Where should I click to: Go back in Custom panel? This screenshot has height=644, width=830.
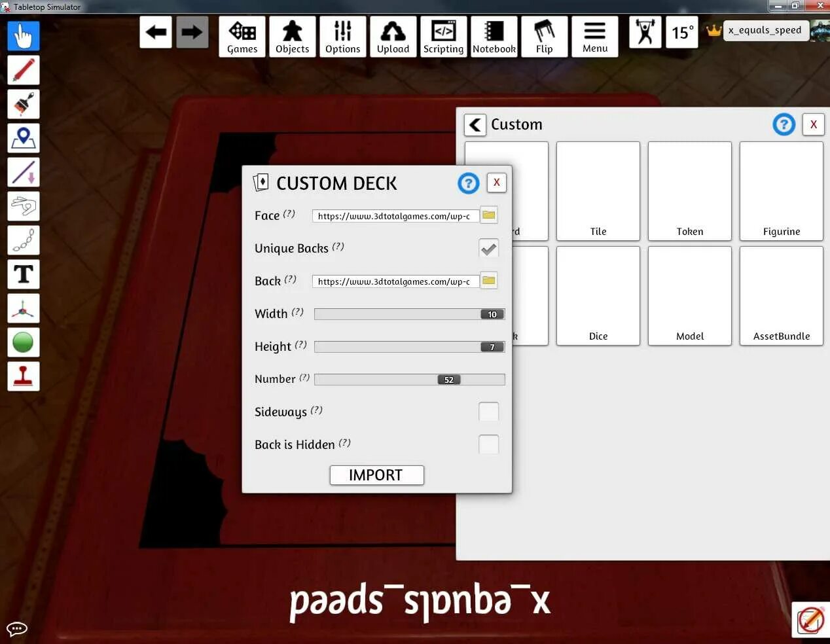coord(475,124)
